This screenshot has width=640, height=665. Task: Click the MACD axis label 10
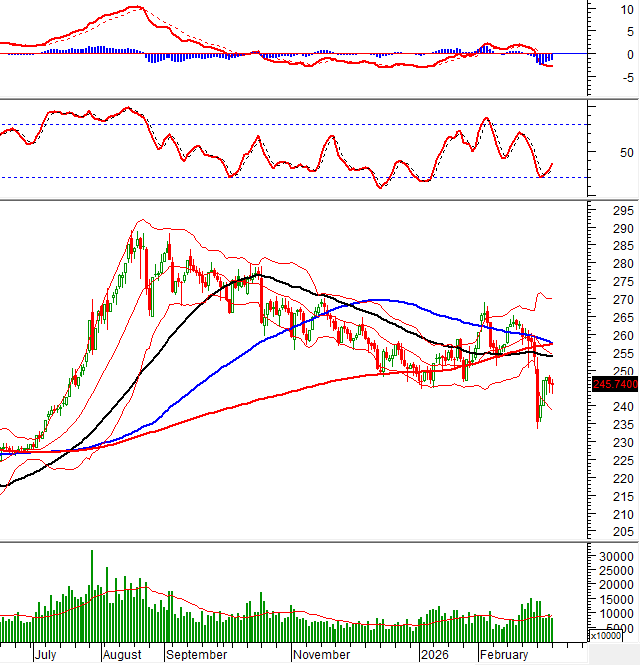tap(598, 9)
